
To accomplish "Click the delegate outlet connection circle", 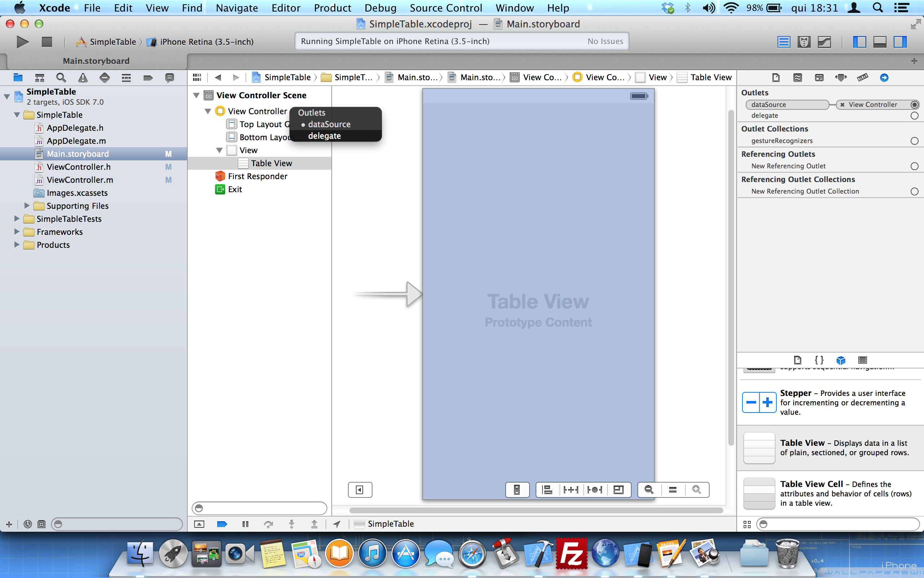I will [914, 116].
